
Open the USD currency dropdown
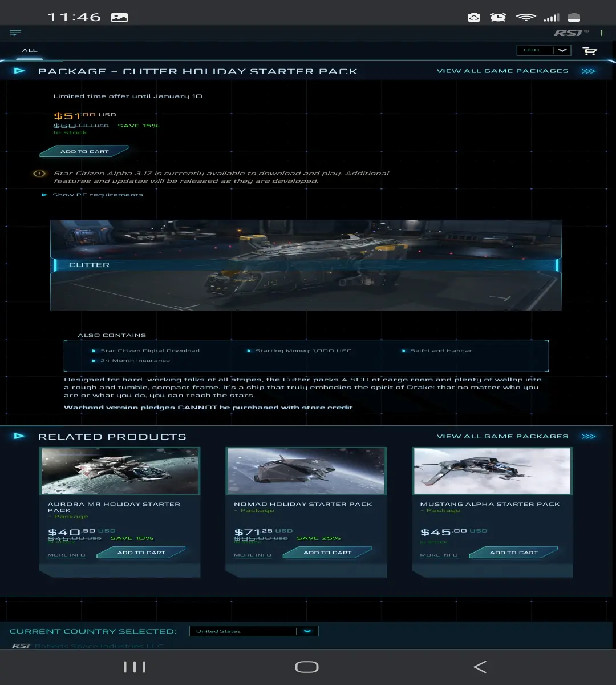(x=543, y=50)
